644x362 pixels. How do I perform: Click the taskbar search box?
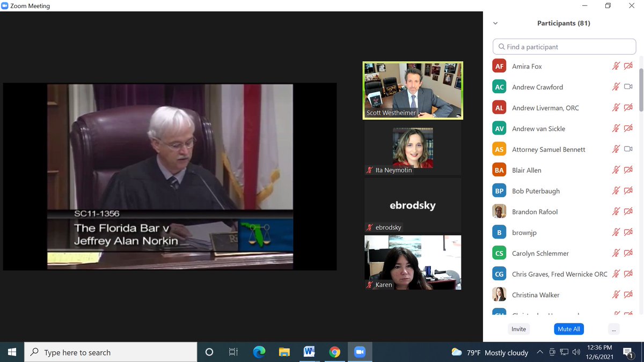click(x=111, y=352)
